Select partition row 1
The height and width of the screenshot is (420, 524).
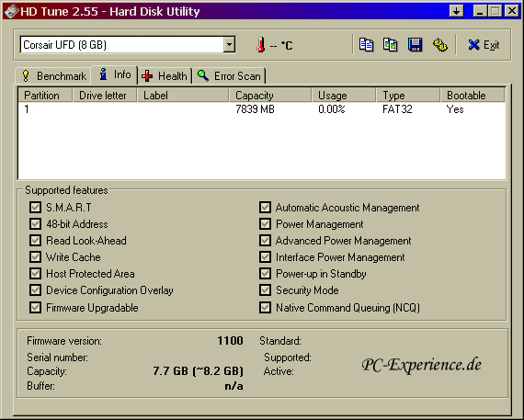(x=262, y=109)
